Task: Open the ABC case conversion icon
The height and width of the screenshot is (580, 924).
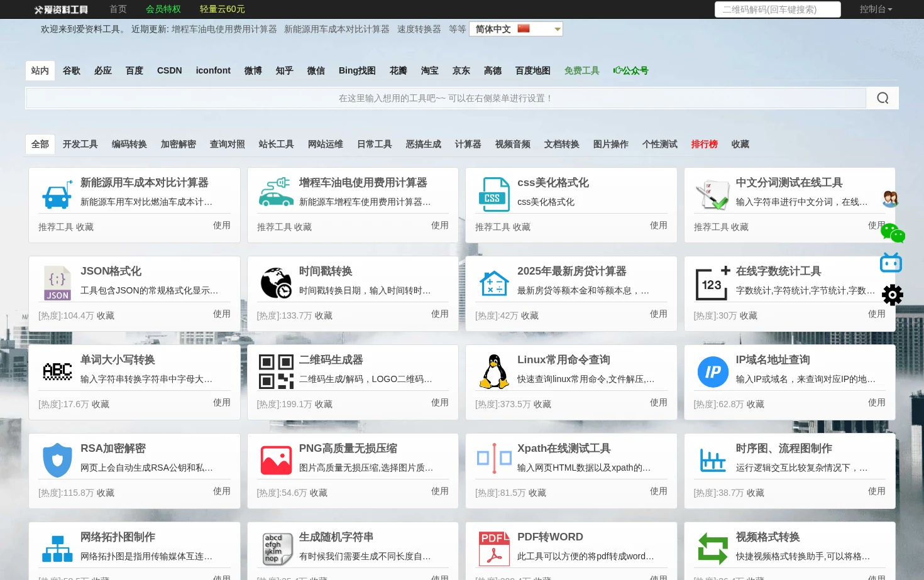Action: [57, 371]
